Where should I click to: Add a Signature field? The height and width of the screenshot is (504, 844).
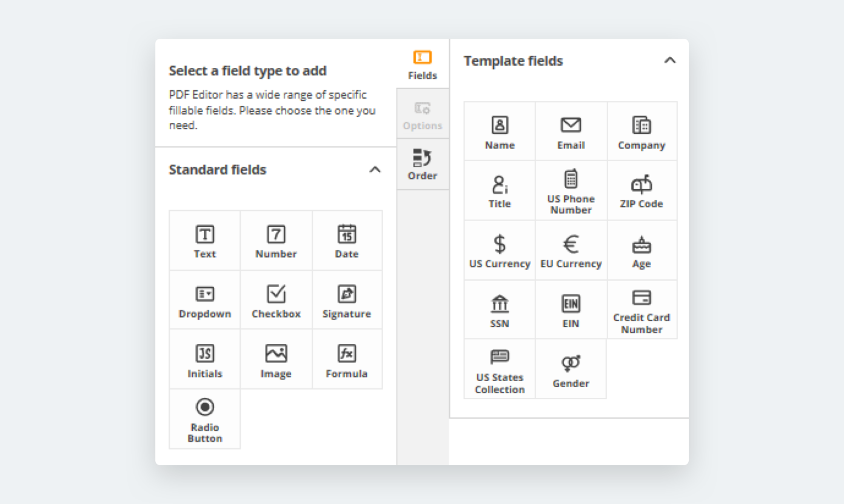[x=347, y=300]
